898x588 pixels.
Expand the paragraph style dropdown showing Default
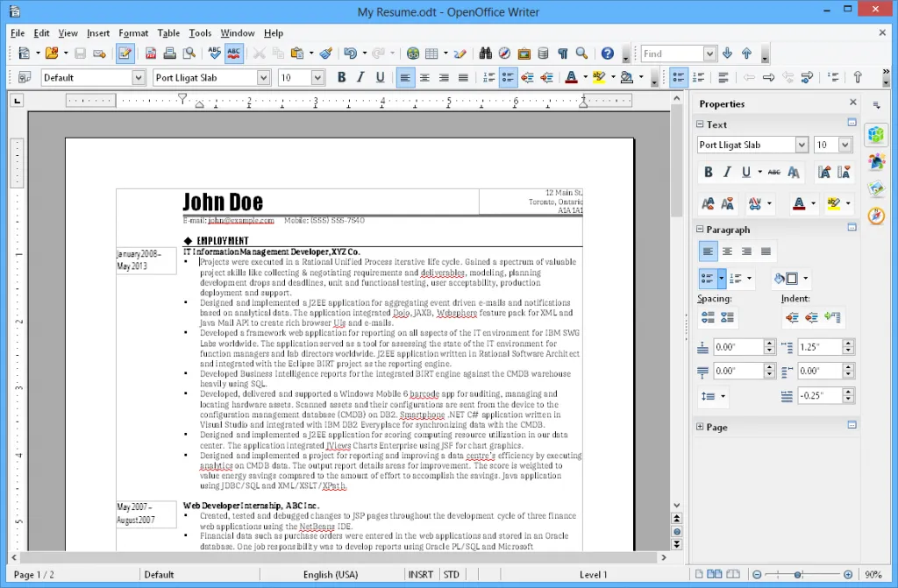tap(138, 76)
